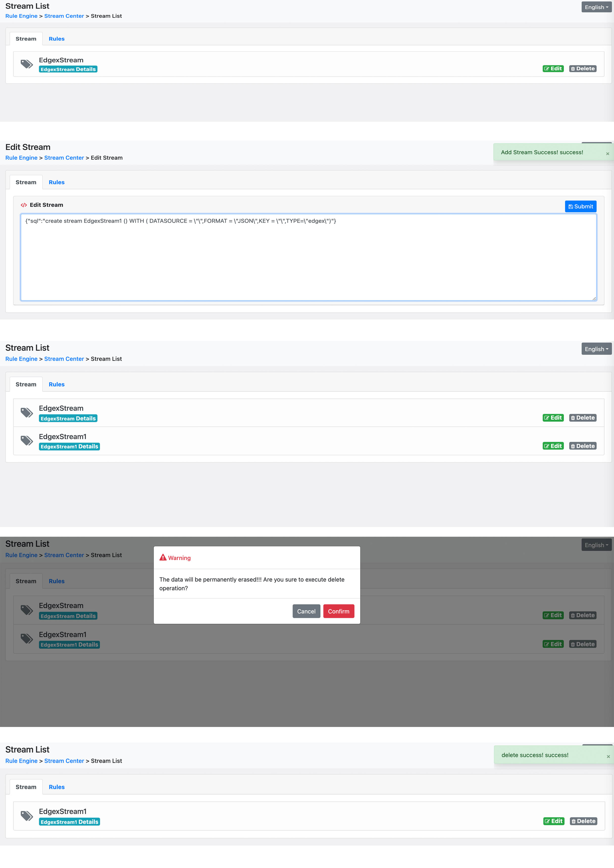Switch to the Rules tab
The image size is (614, 868).
(x=57, y=39)
